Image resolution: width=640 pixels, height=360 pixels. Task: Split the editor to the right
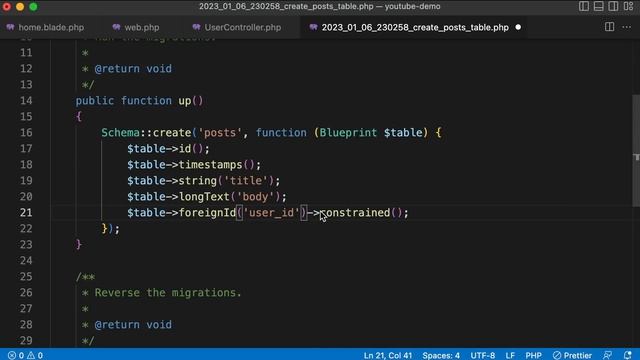coord(609,27)
